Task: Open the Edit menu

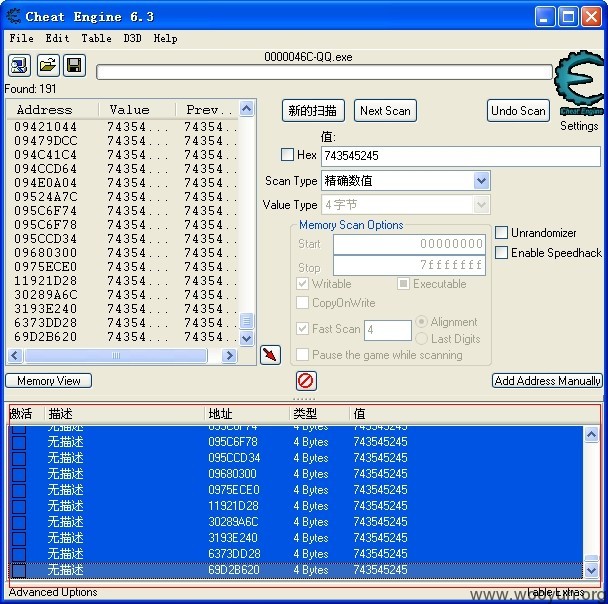Action: click(57, 38)
